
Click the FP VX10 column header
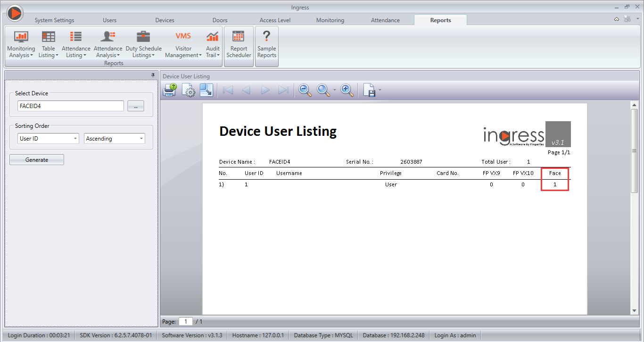pyautogui.click(x=523, y=173)
